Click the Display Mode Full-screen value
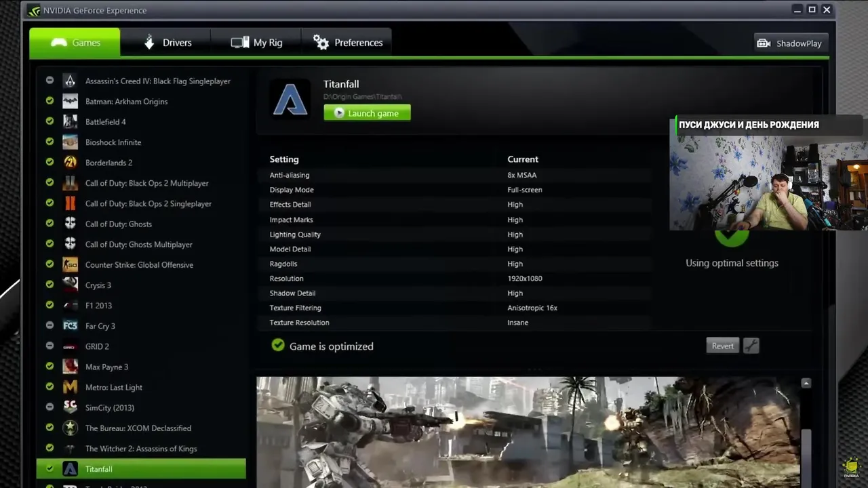Viewport: 868px width, 488px height. (x=524, y=190)
